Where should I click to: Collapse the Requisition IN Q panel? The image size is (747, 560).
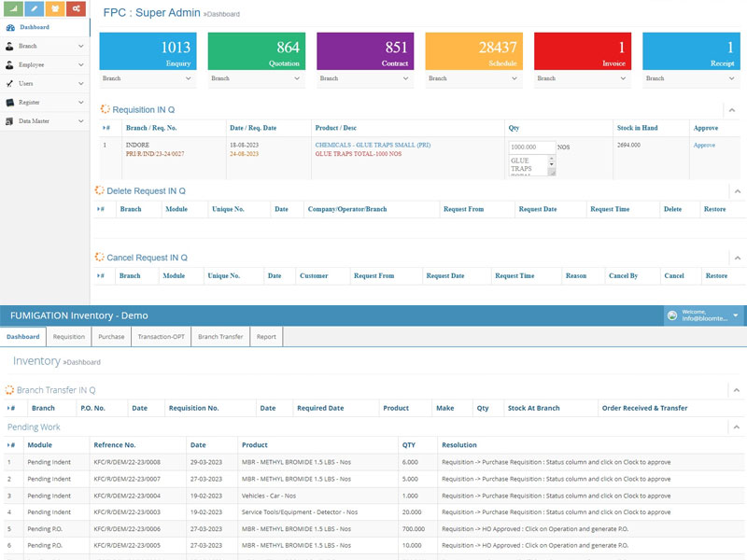click(731, 109)
